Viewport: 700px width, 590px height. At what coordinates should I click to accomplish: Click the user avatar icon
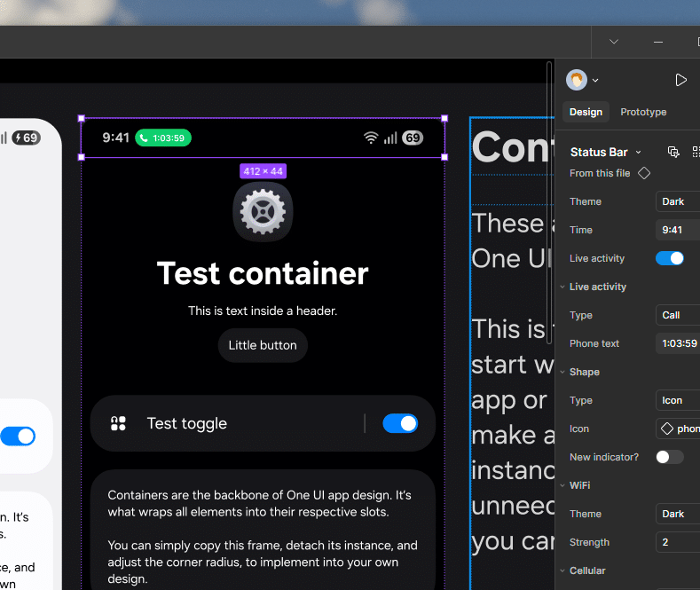[x=577, y=80]
